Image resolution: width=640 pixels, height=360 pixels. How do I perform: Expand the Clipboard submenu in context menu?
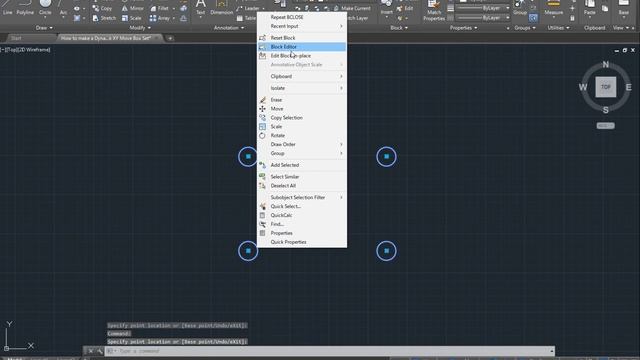pos(302,76)
